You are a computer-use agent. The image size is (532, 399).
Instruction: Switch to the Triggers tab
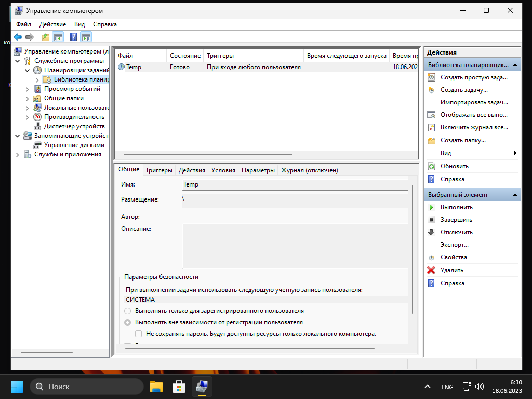tap(159, 170)
